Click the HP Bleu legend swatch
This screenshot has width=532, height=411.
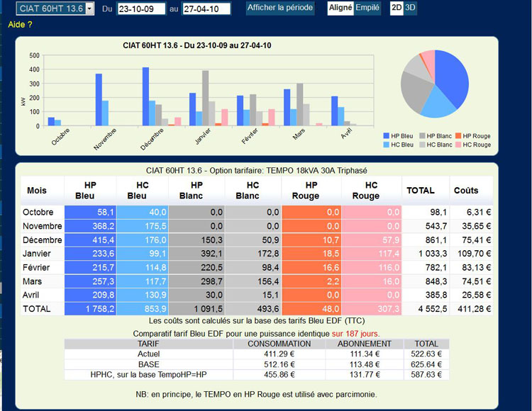tap(386, 136)
